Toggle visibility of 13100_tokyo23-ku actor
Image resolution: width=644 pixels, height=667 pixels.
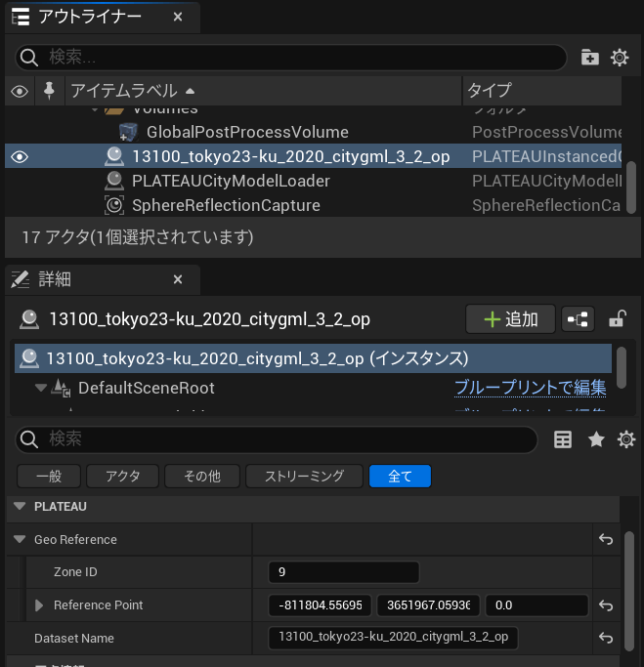click(20, 157)
